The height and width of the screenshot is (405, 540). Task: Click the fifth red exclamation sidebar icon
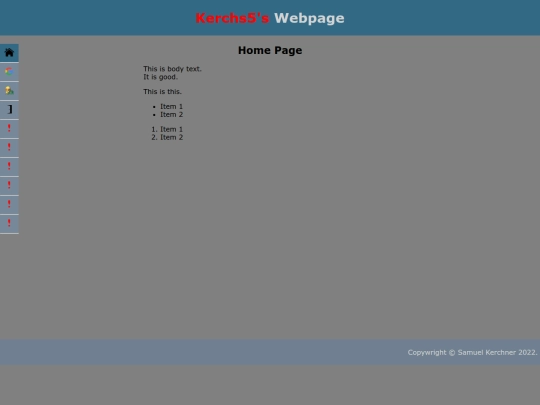(9, 204)
